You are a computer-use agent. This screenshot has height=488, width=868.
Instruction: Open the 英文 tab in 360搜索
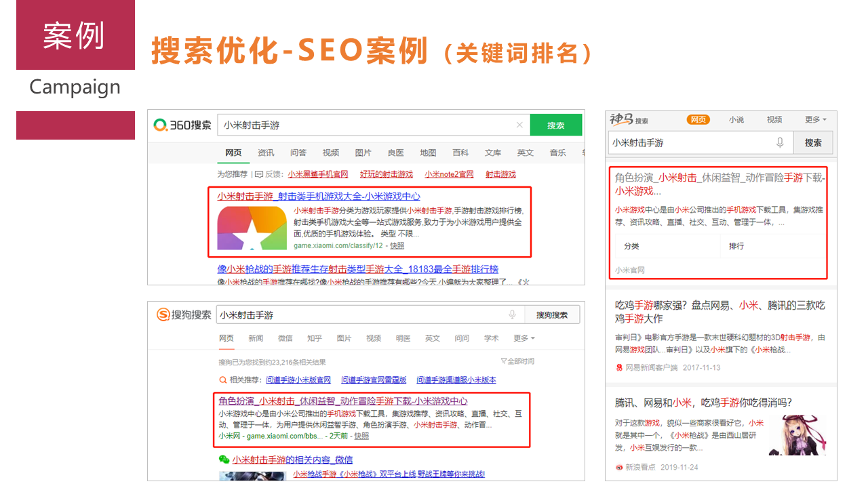[526, 152]
